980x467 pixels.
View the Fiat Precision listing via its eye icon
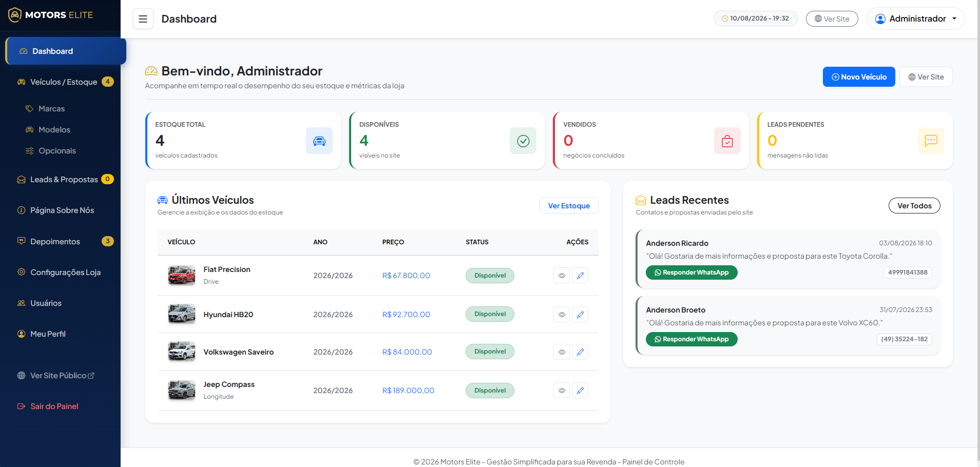pos(562,276)
